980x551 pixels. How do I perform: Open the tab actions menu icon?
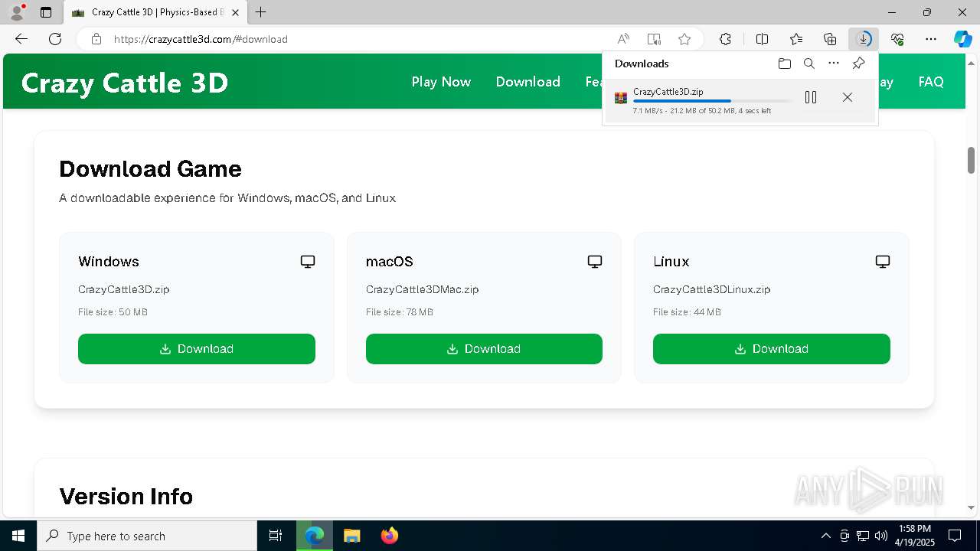(46, 12)
